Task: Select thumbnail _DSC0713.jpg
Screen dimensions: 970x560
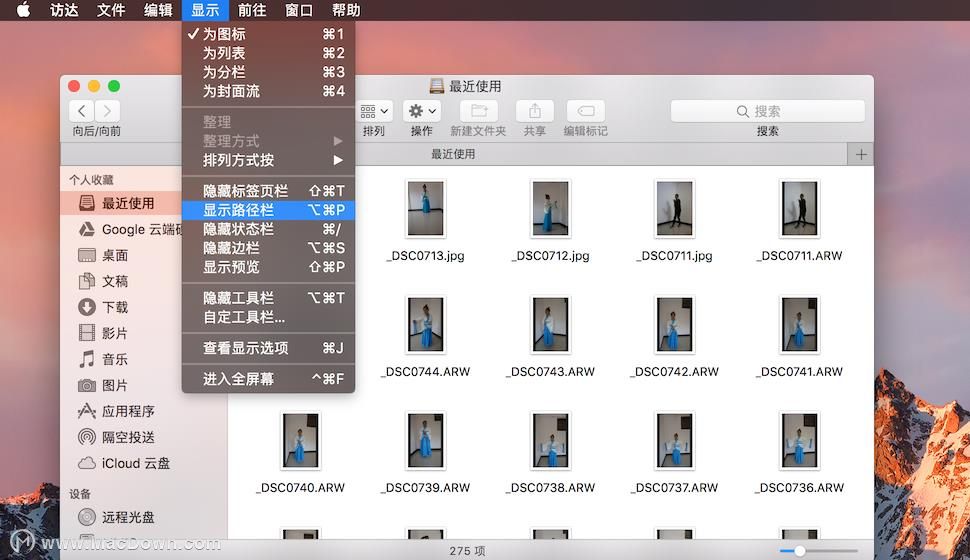Action: (x=426, y=209)
